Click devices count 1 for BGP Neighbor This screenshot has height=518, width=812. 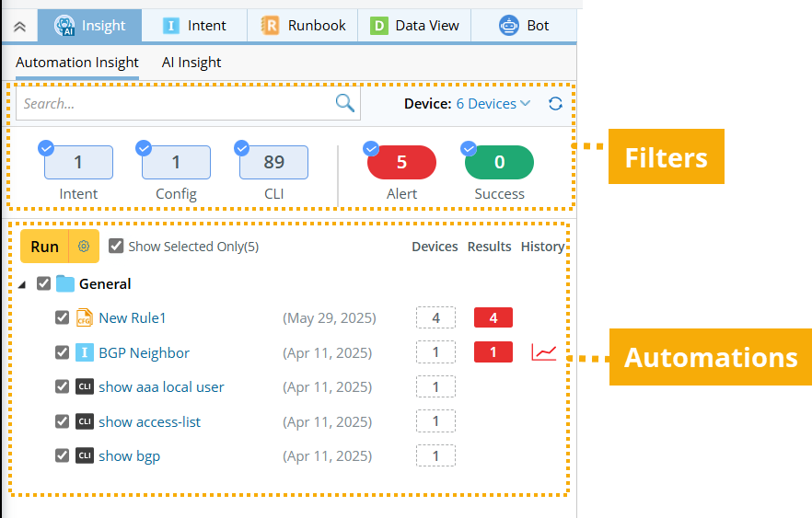tap(435, 352)
